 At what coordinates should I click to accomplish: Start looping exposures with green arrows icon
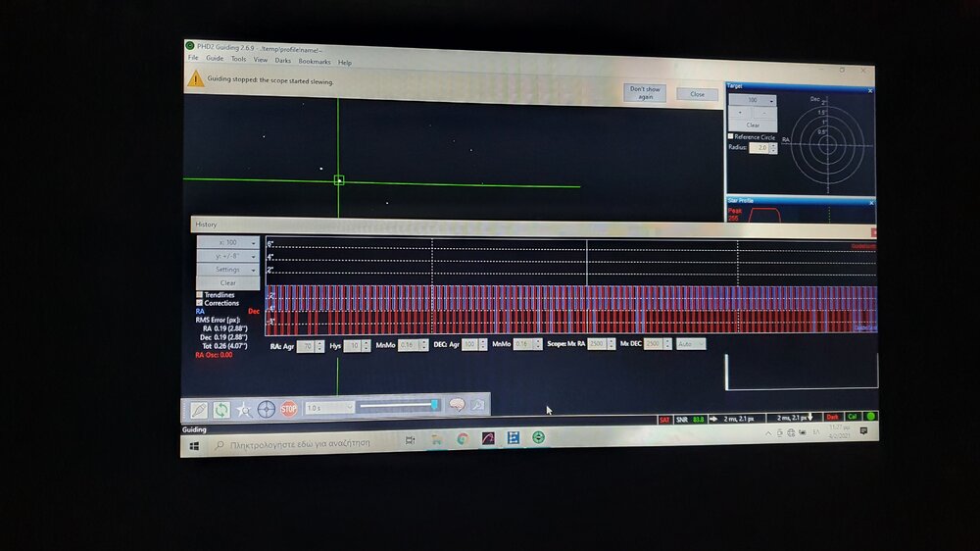coord(221,409)
